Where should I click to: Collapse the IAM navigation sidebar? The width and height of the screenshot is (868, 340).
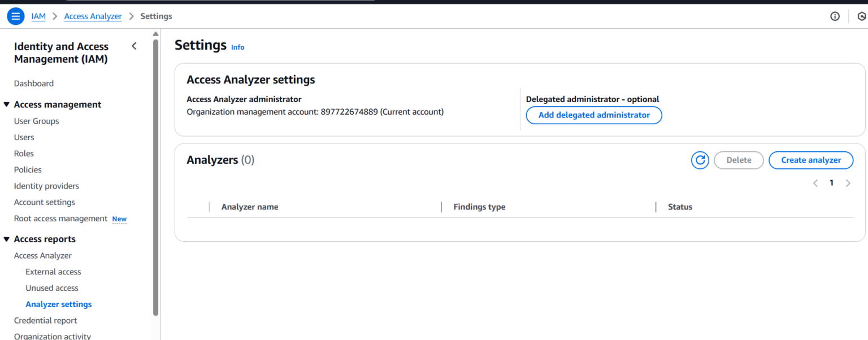[134, 46]
